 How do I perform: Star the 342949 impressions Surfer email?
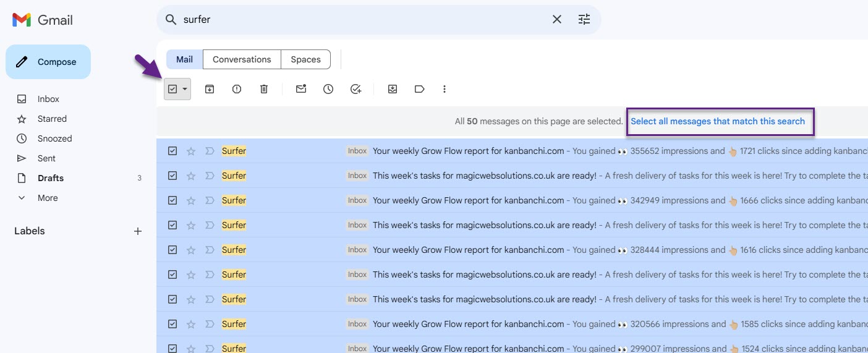tap(191, 200)
